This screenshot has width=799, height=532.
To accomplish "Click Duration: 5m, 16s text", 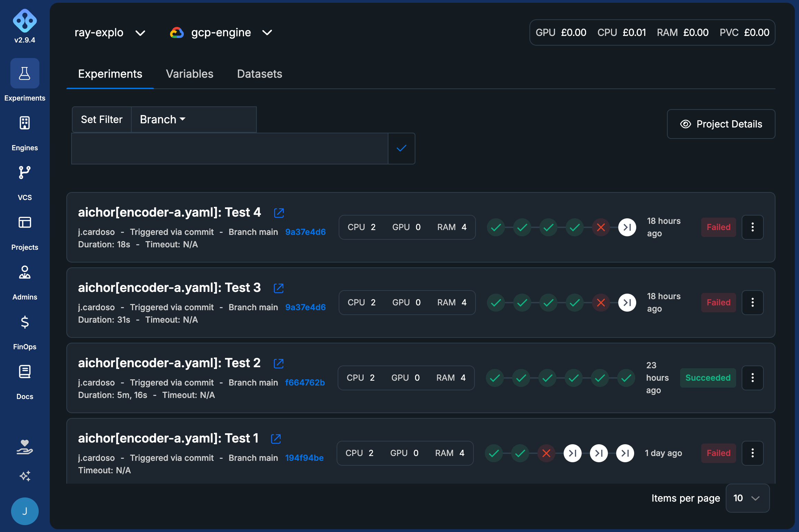I will (x=113, y=395).
